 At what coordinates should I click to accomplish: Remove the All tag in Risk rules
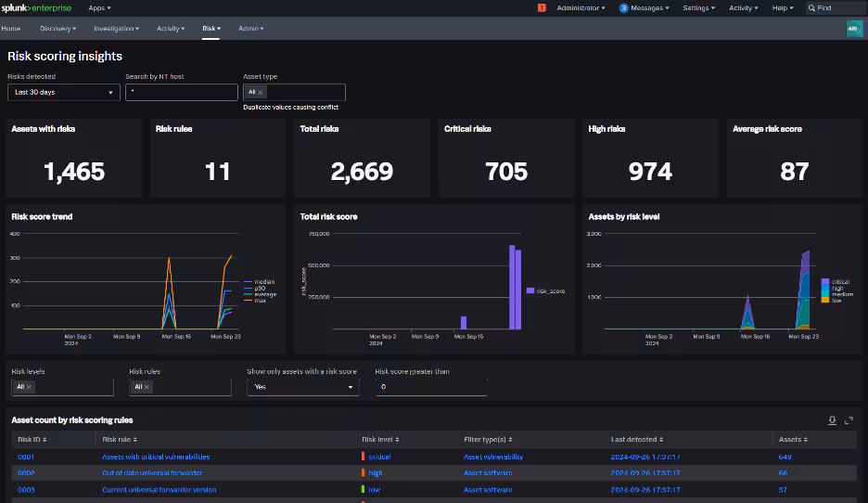point(147,387)
